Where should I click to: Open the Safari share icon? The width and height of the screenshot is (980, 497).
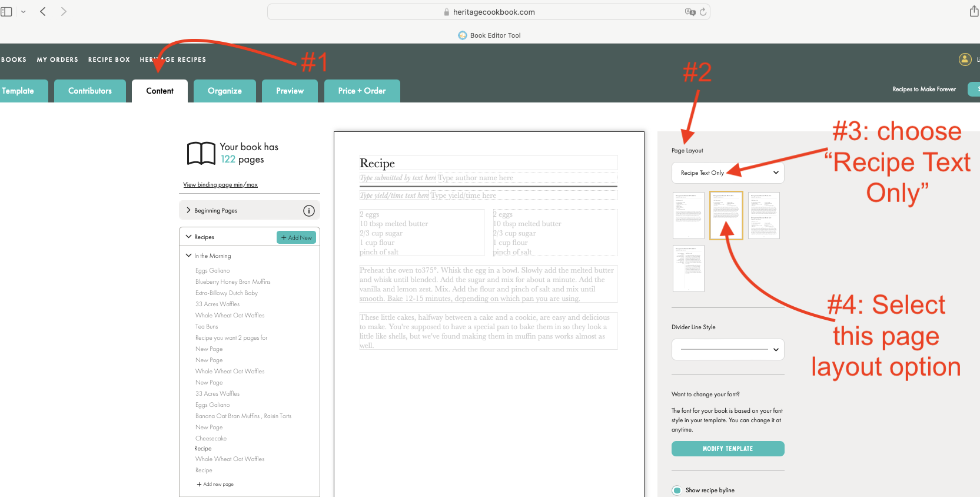974,11
